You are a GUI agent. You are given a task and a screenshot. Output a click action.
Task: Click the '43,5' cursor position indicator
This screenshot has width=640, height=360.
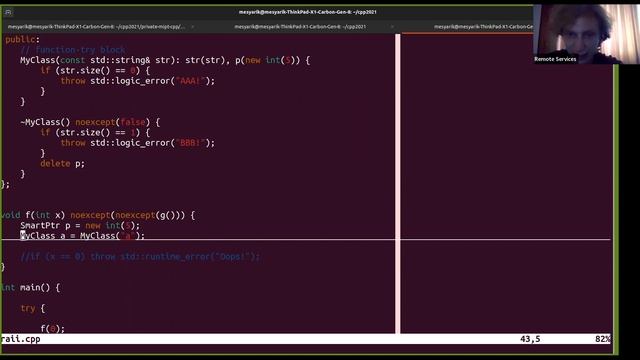coord(530,339)
